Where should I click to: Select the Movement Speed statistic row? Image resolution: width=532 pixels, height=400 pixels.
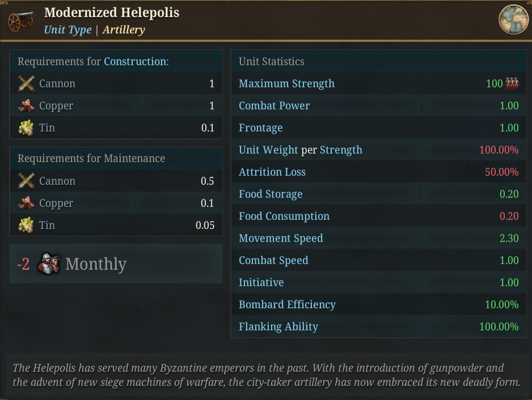click(379, 239)
